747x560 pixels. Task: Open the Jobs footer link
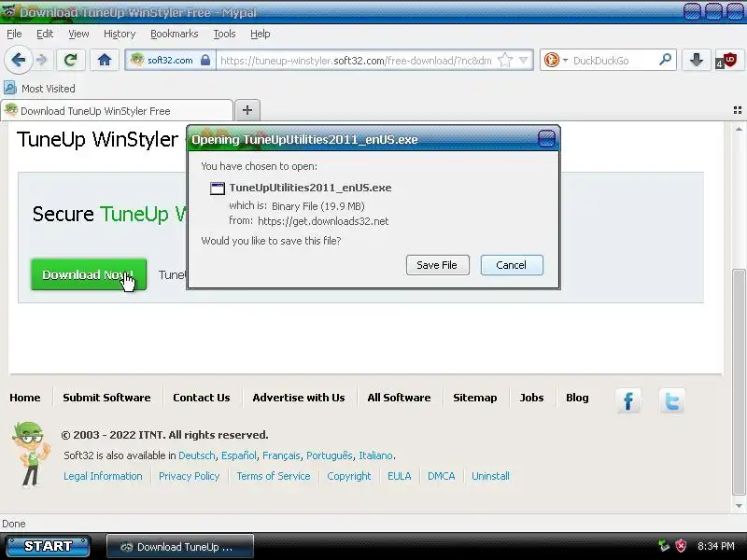pos(531,398)
